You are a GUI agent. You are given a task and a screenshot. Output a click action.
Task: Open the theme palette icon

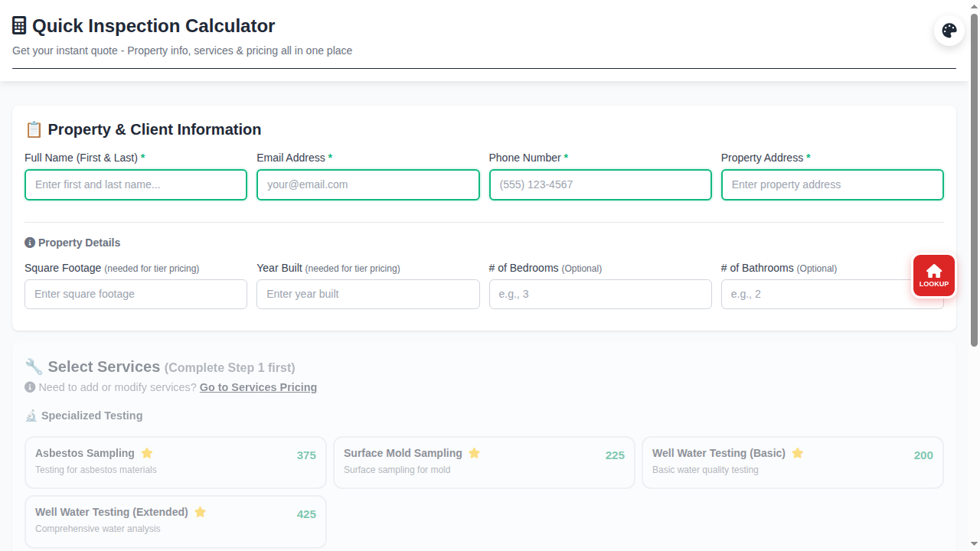pyautogui.click(x=949, y=31)
